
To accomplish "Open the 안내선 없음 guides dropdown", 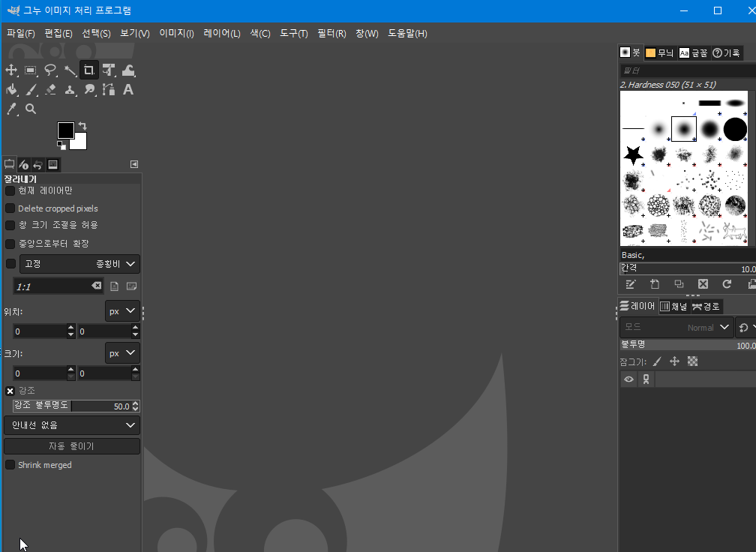I will click(x=72, y=425).
